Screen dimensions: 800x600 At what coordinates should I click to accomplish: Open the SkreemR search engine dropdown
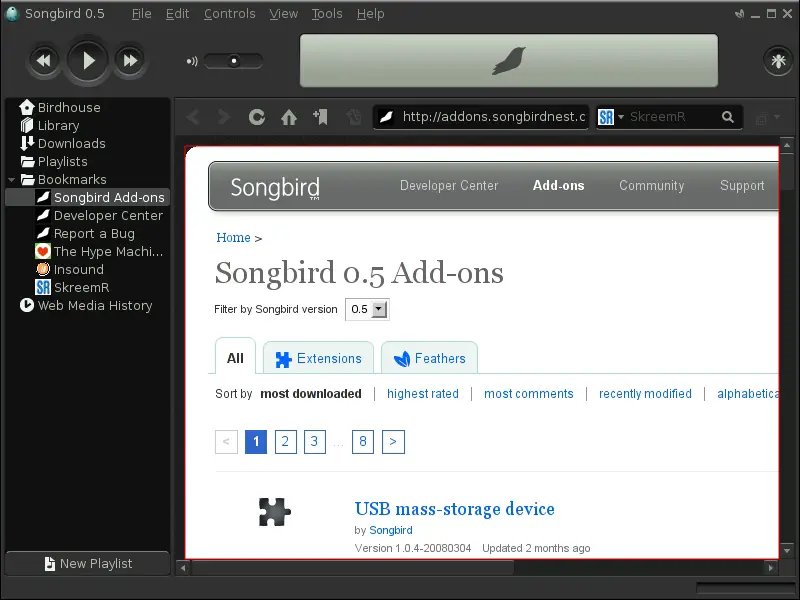click(611, 117)
